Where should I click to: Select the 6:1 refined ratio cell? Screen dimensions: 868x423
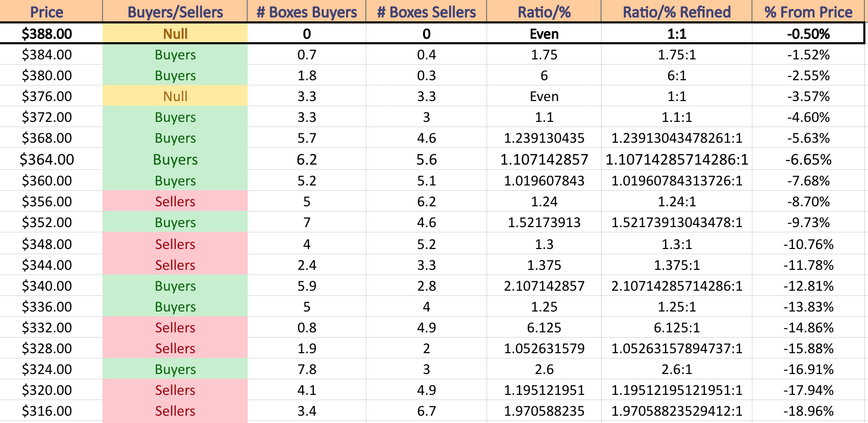(x=676, y=76)
